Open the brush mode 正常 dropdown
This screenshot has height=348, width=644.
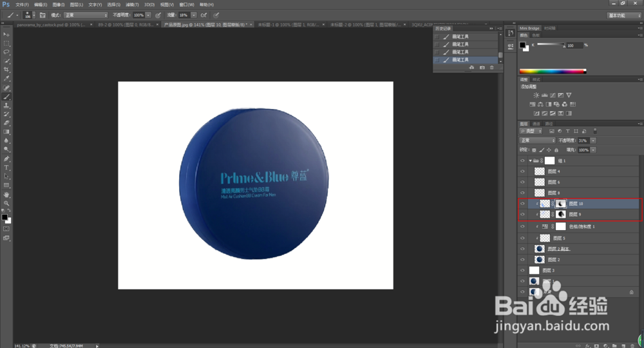click(86, 15)
